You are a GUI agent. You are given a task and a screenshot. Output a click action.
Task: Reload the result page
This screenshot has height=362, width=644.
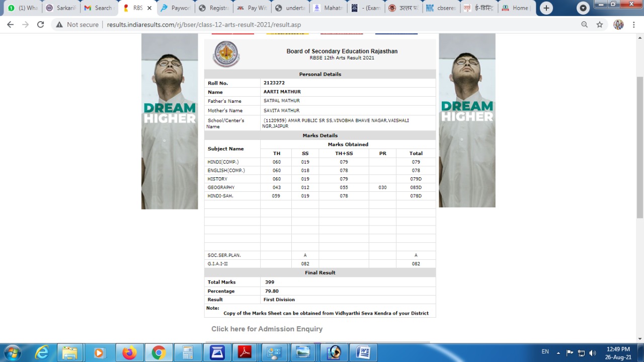pos(41,24)
